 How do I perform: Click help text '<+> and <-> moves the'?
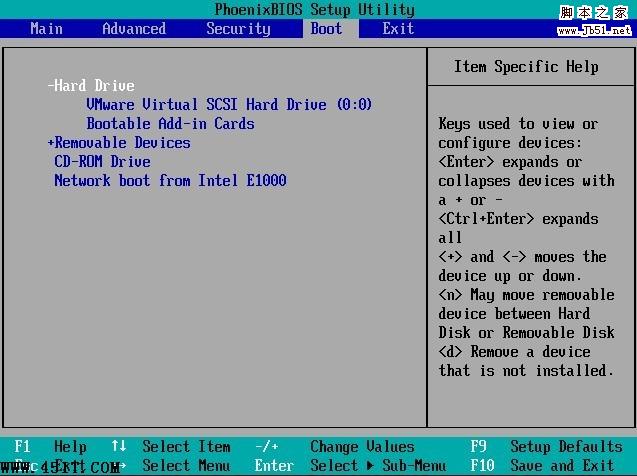[x=522, y=257]
